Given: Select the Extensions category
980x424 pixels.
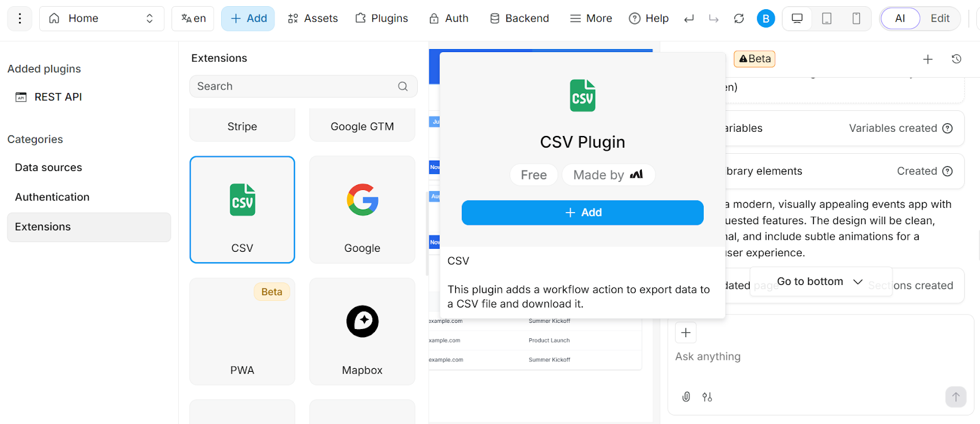Looking at the screenshot, I should pos(89,227).
